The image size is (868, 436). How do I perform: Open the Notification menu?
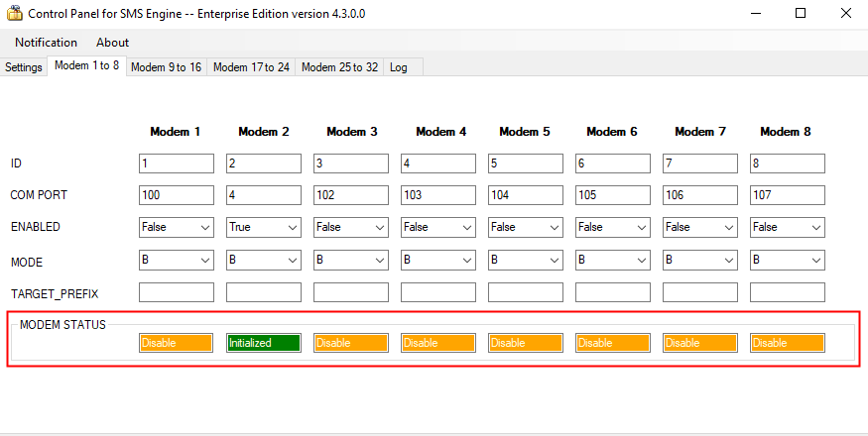pos(46,43)
